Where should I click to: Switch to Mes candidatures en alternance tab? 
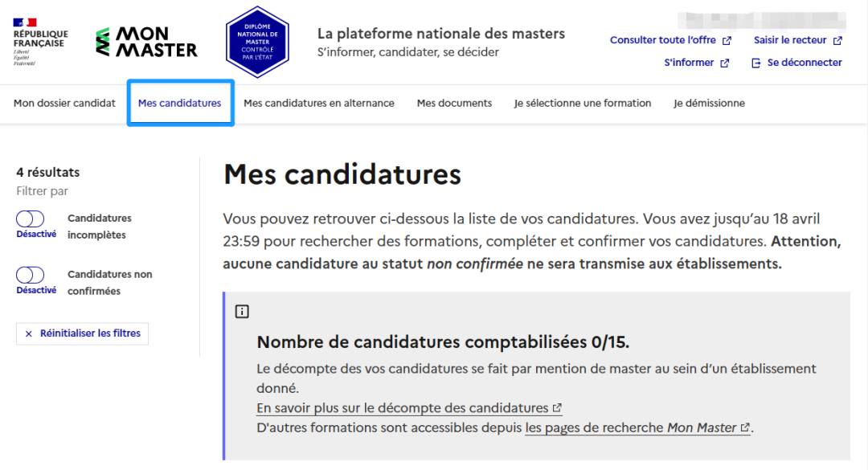point(319,103)
